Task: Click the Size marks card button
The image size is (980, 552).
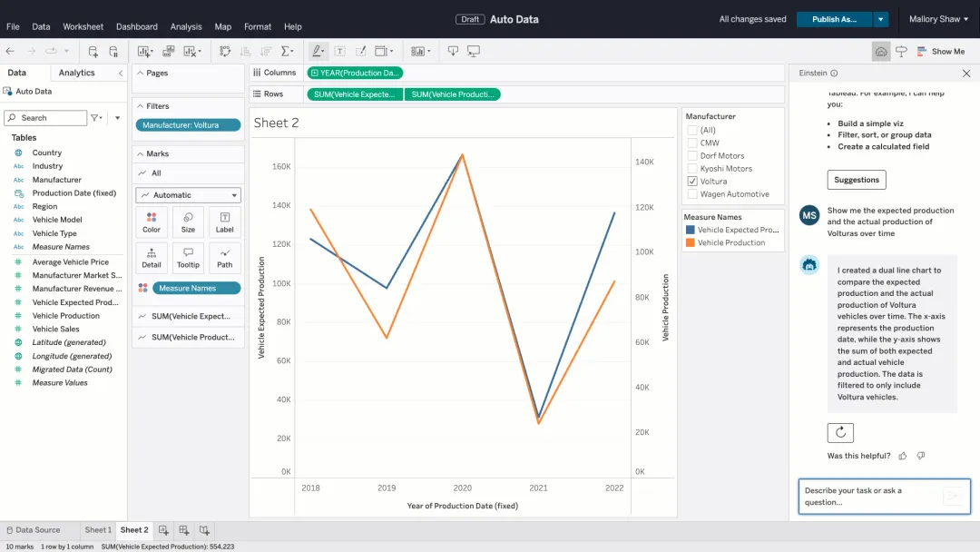Action: pyautogui.click(x=188, y=222)
